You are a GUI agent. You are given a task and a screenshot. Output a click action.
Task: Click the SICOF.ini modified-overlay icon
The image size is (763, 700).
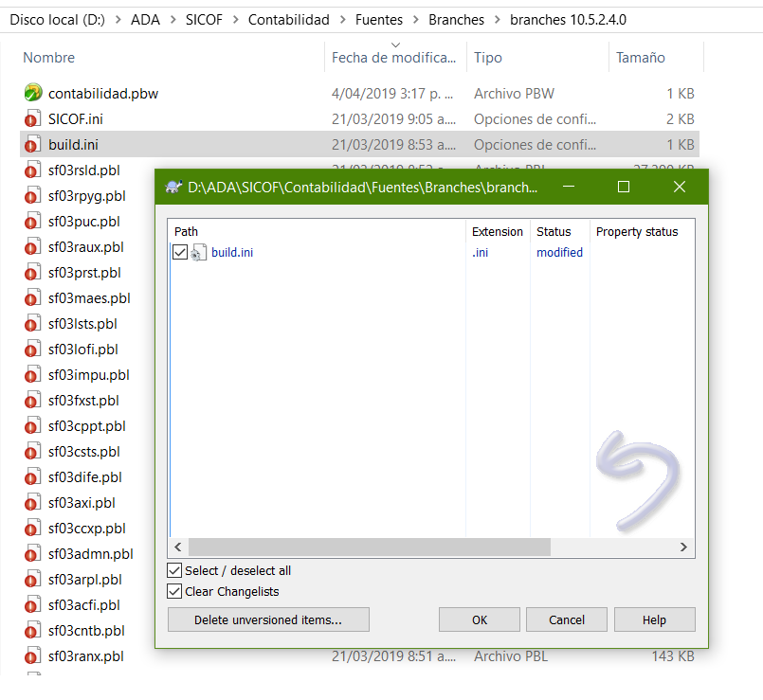pos(30,120)
